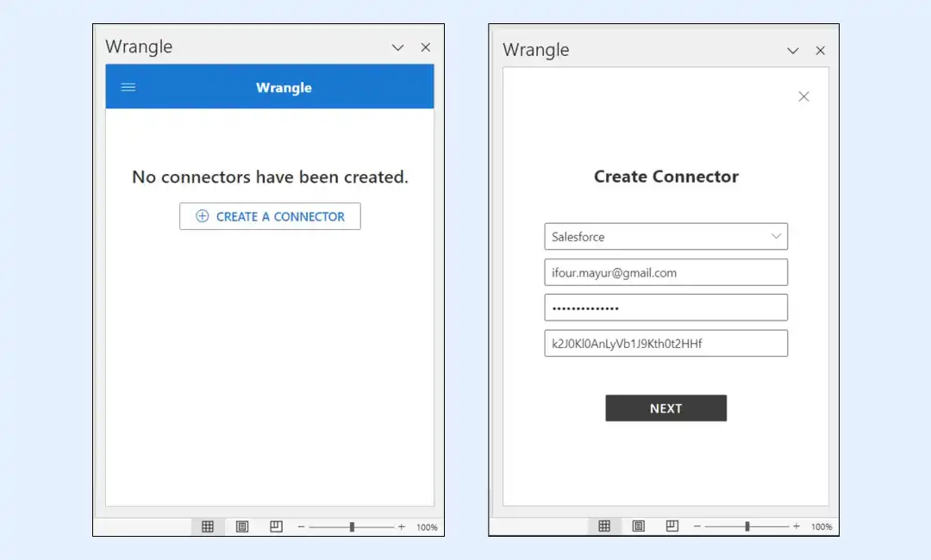Expand right Wrangle pane options chevron

click(x=793, y=51)
